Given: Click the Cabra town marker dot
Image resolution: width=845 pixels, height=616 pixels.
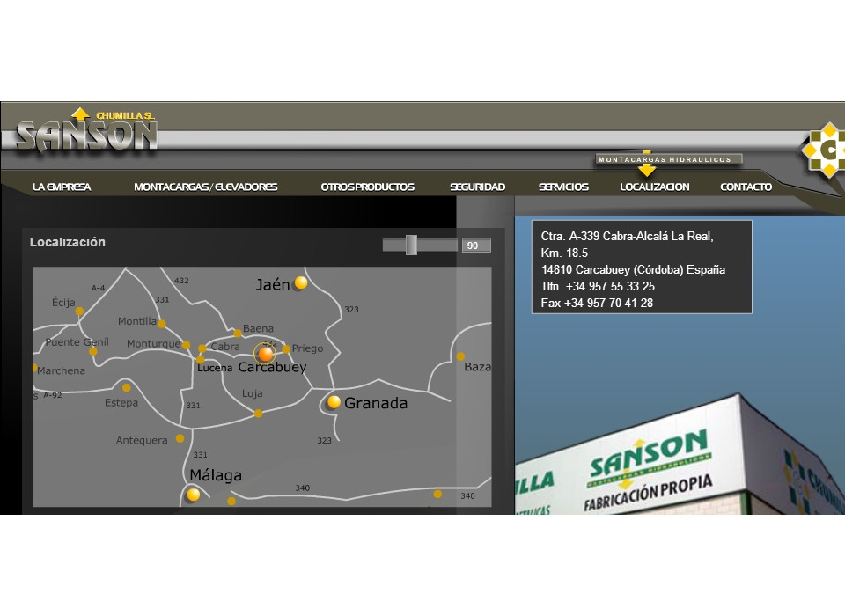Looking at the screenshot, I should pyautogui.click(x=202, y=348).
